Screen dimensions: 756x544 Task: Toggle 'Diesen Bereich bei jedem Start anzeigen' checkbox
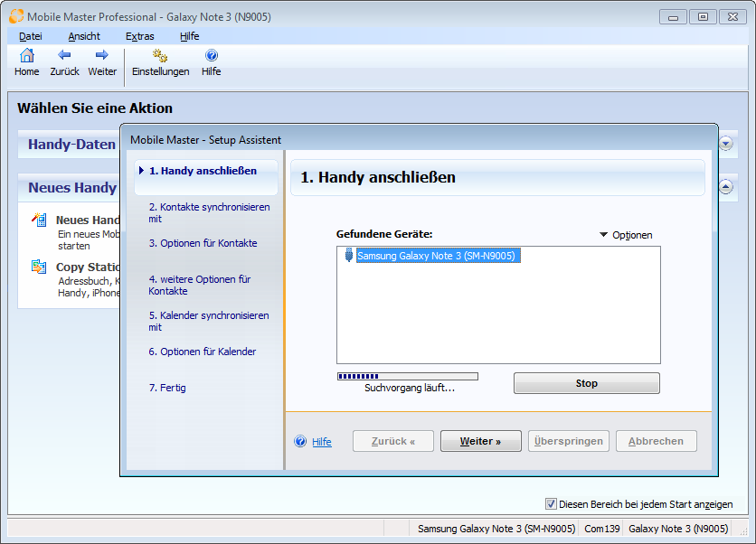click(x=551, y=504)
